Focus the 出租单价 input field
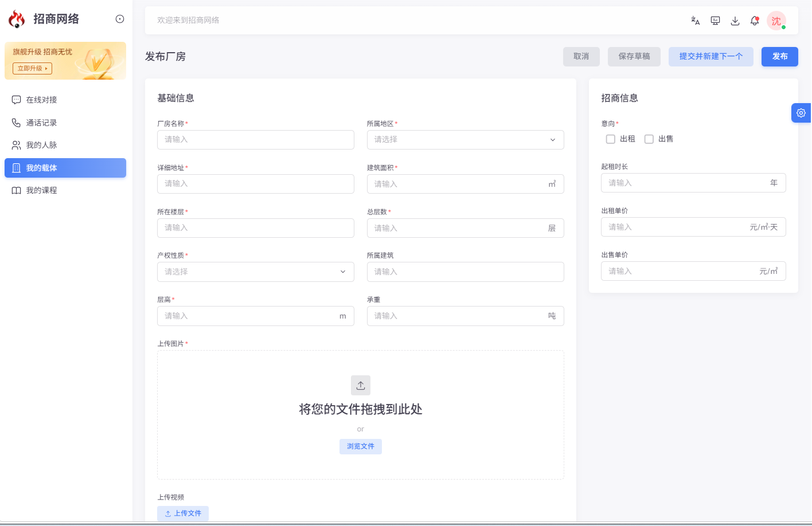The image size is (812, 526). (693, 227)
